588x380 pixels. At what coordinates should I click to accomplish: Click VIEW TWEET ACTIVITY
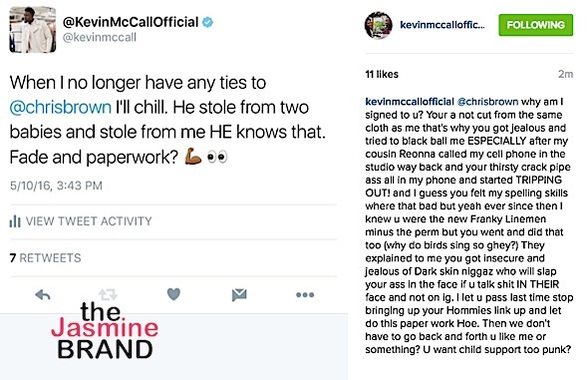pyautogui.click(x=89, y=221)
